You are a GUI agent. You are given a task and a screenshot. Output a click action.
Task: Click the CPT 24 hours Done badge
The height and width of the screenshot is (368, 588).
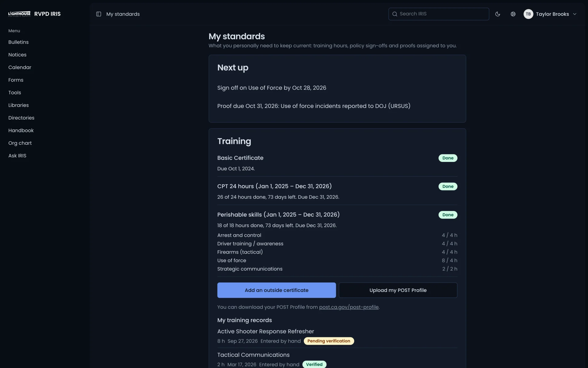point(448,186)
